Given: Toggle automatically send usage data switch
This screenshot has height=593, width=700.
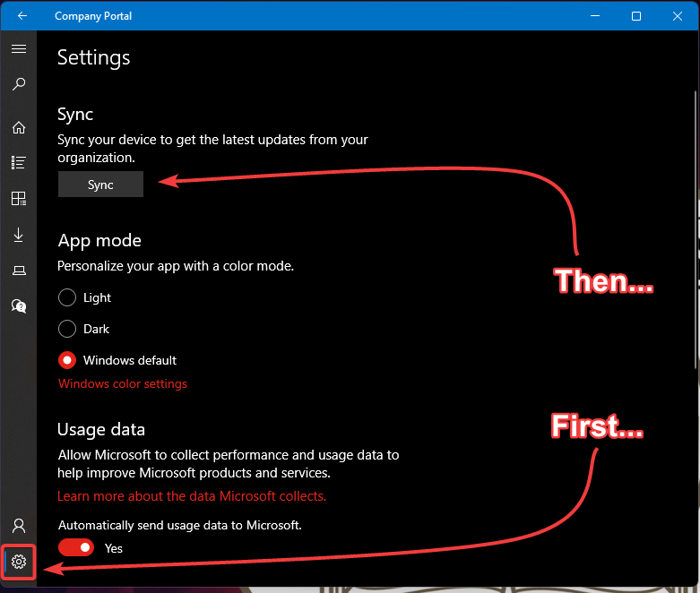Looking at the screenshot, I should point(76,547).
